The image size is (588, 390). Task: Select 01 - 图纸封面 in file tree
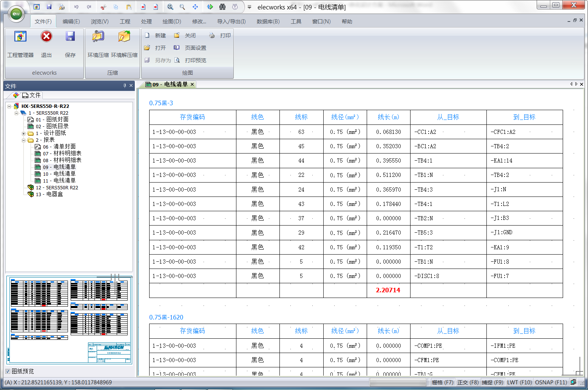point(52,120)
